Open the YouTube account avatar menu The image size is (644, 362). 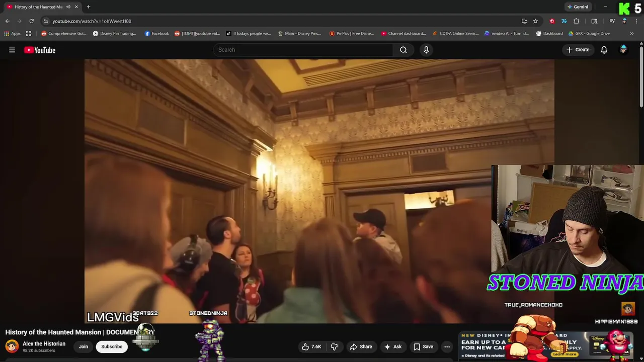pos(623,49)
